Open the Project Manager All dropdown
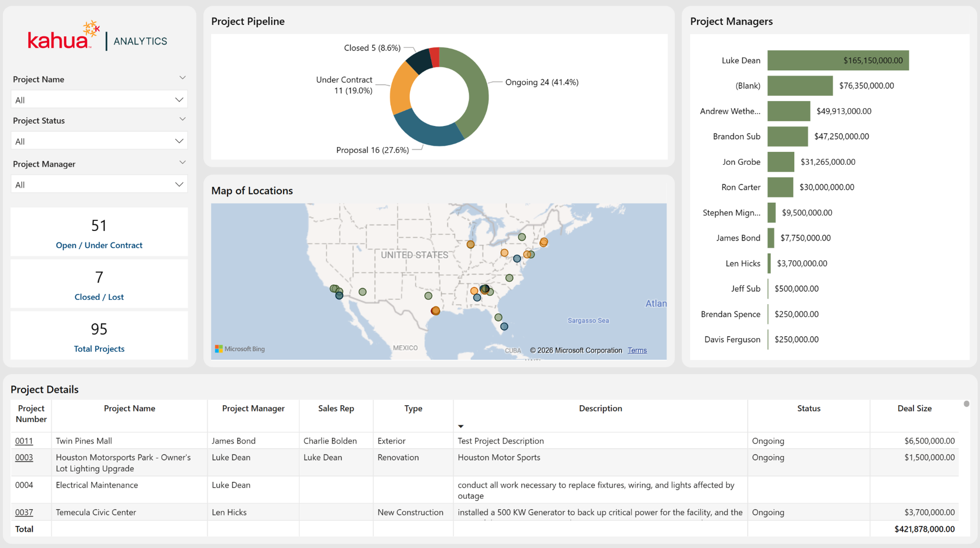980x548 pixels. point(99,185)
